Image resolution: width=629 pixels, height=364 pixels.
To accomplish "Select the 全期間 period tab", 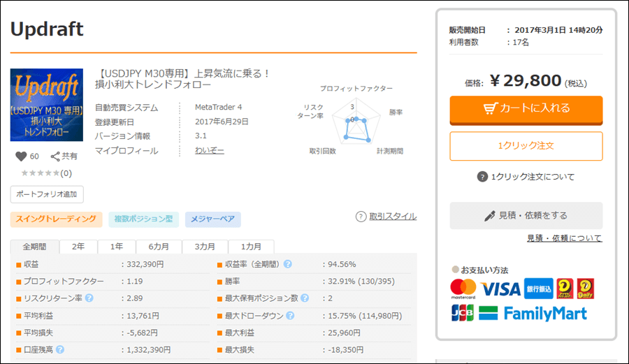I will [x=35, y=247].
